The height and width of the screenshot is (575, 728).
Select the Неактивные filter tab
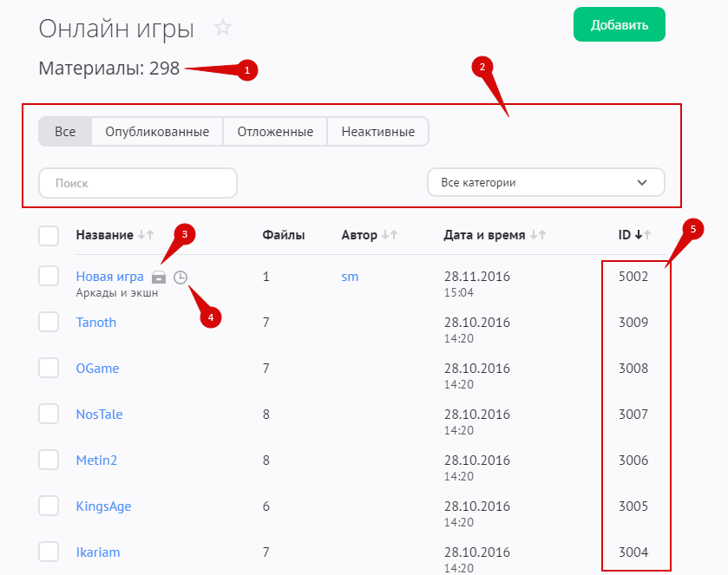pos(377,132)
